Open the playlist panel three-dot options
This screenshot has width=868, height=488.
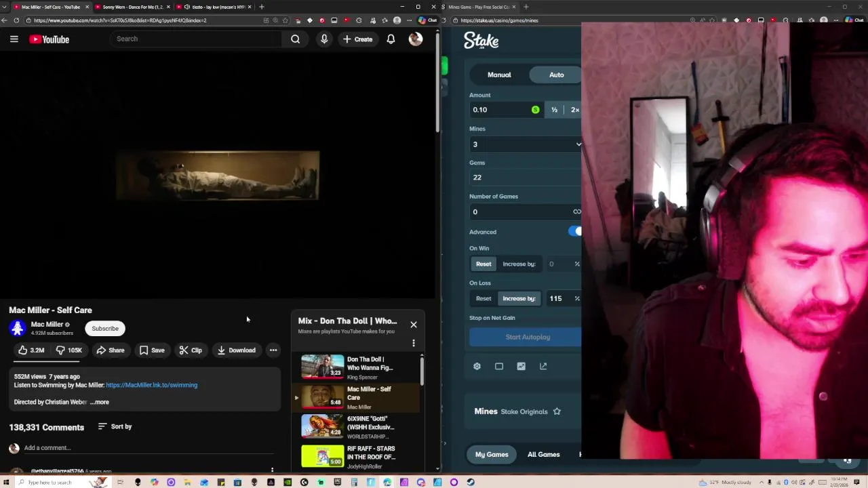click(x=414, y=343)
